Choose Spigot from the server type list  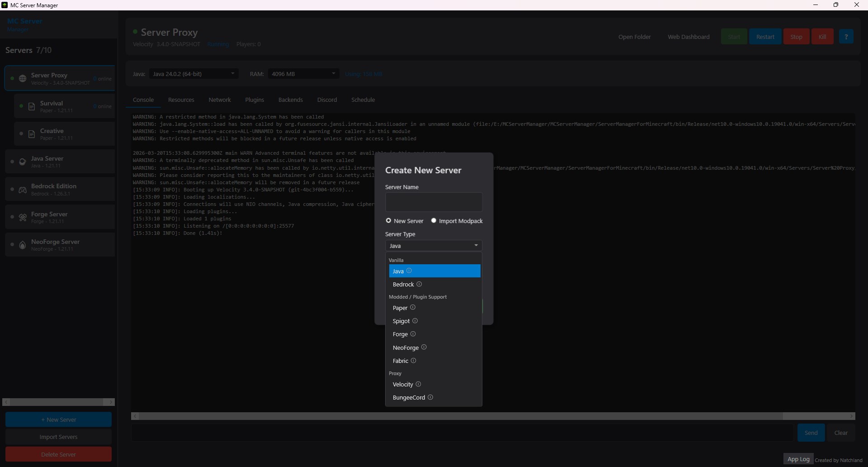point(434,321)
